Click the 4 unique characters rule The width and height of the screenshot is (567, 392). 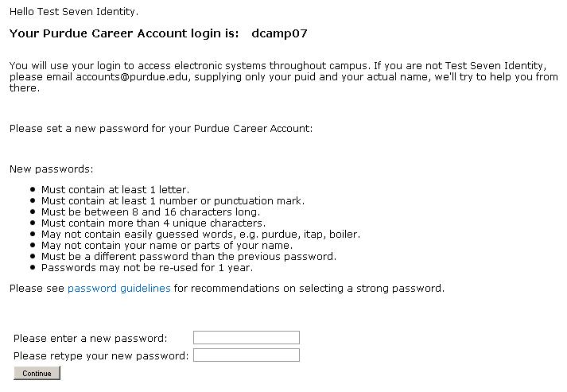click(x=153, y=223)
